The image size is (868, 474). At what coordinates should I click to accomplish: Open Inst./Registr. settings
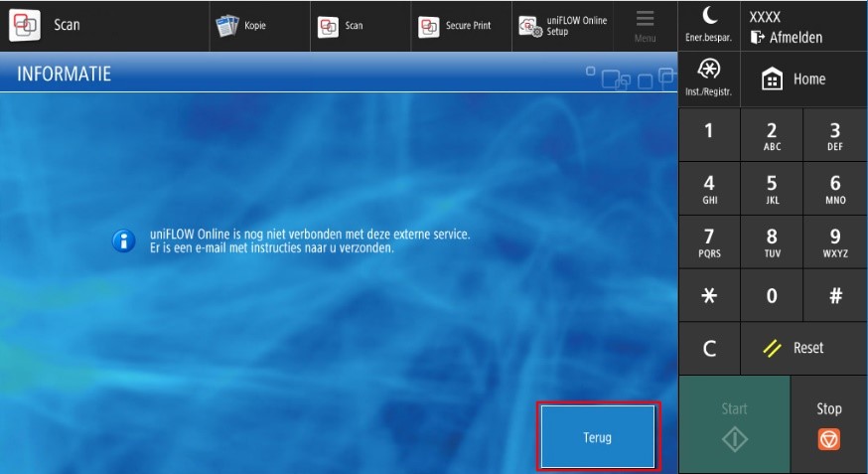point(708,78)
